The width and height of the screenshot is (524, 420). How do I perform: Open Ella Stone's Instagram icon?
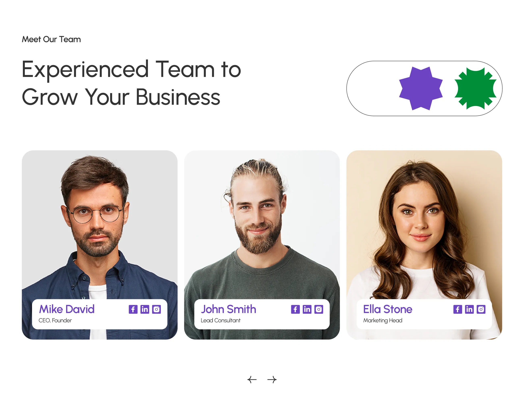coord(481,309)
